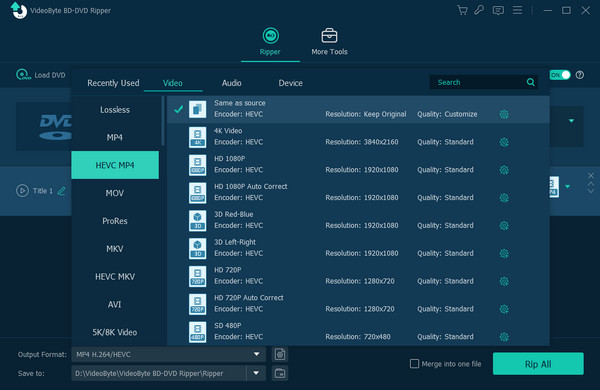Select the 3D Red-Blue profile icon
Screen dimensions: 600x390
[197, 221]
